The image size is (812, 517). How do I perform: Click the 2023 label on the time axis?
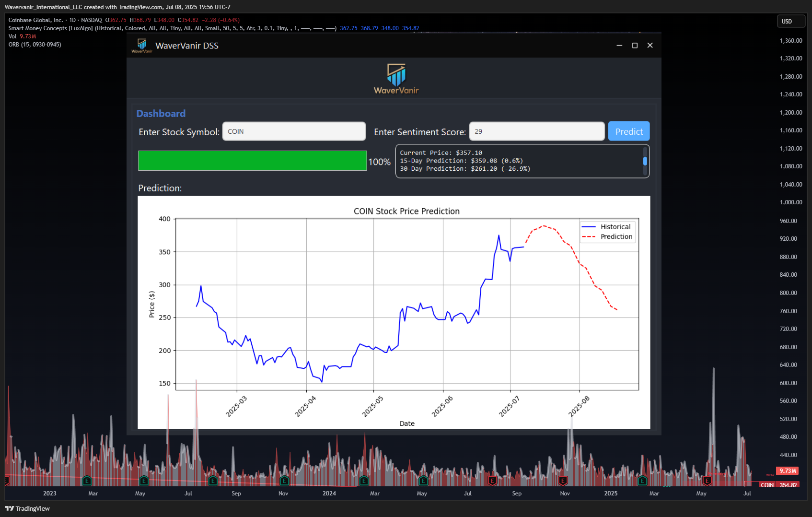pyautogui.click(x=49, y=493)
